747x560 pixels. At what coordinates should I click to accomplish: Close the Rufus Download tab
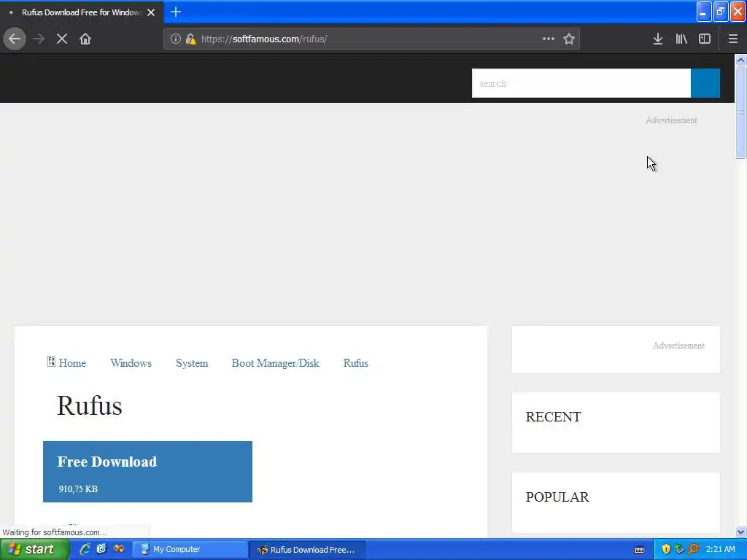(151, 12)
